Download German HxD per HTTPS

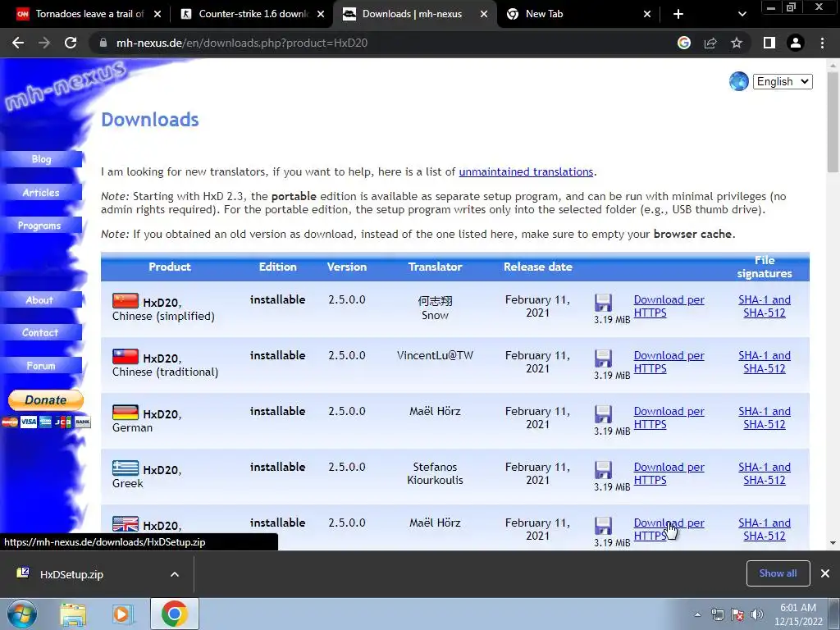(x=669, y=418)
